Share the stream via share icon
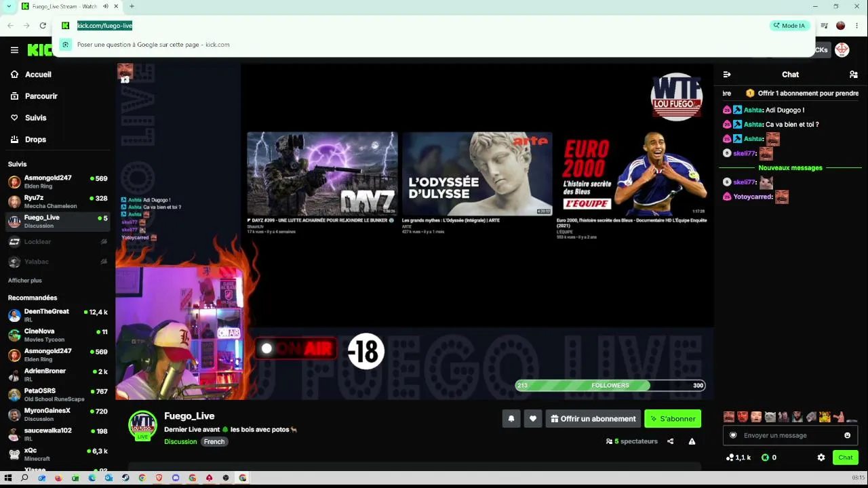Screen dimensions: 868x488 click(x=671, y=441)
